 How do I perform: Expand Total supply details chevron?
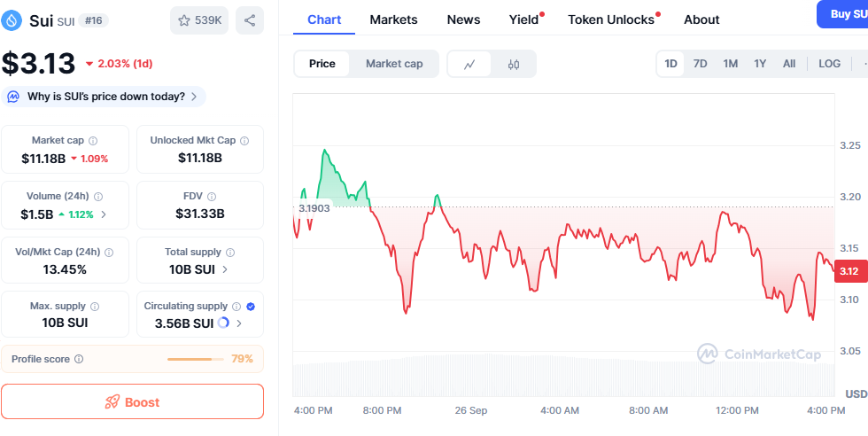click(224, 269)
